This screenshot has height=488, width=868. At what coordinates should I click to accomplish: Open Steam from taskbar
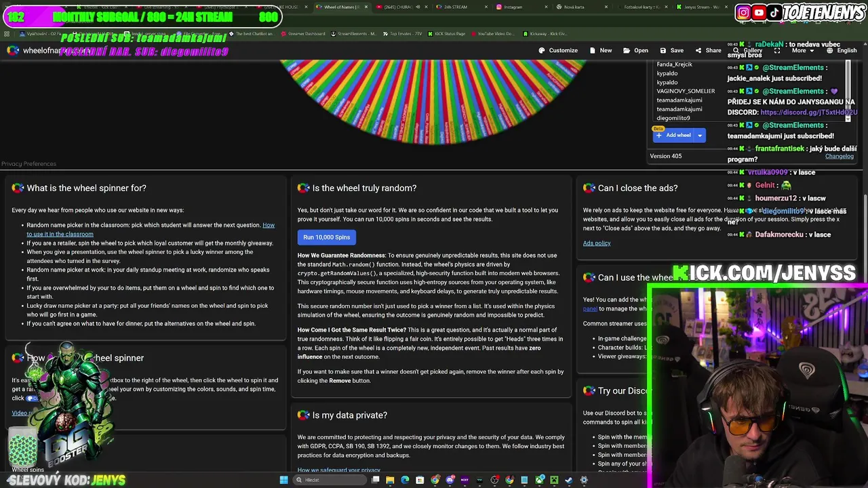tap(569, 480)
